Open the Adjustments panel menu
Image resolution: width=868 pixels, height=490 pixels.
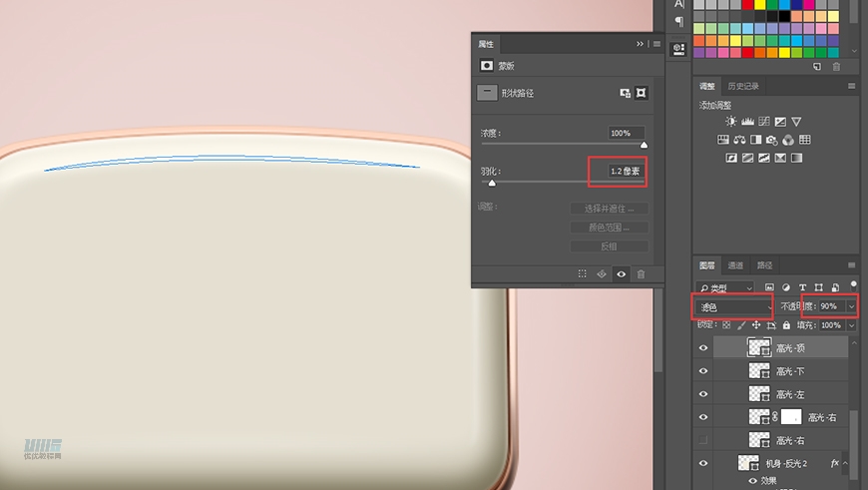click(851, 86)
